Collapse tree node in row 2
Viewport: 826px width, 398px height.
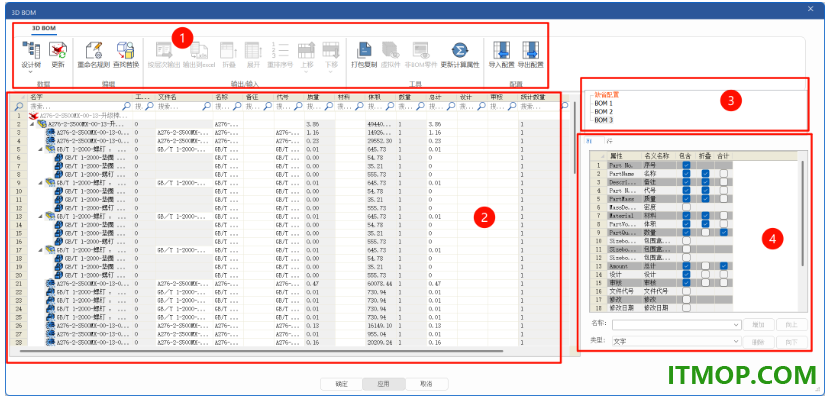pos(31,124)
